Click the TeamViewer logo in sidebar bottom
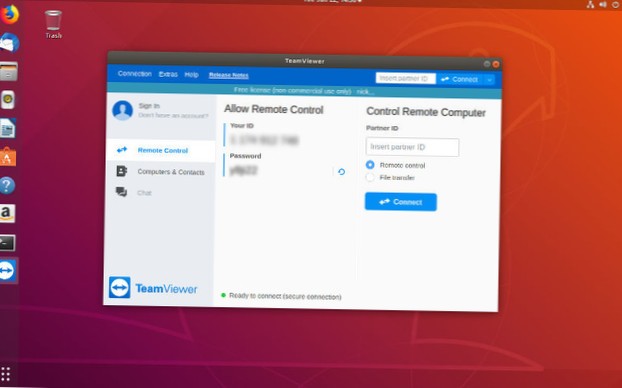The width and height of the screenshot is (622, 388). coord(153,288)
